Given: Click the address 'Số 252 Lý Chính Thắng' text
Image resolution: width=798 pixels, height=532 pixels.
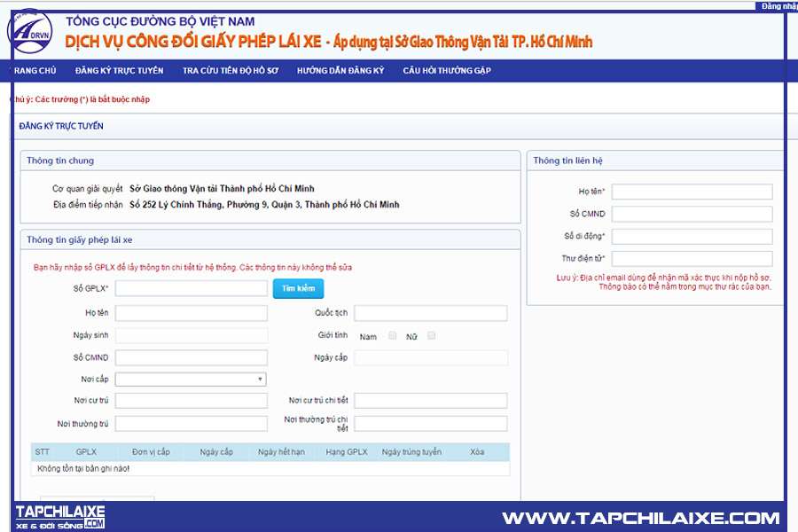Looking at the screenshot, I should (x=264, y=205).
